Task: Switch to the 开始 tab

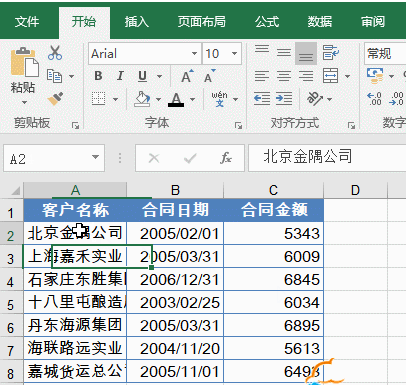Action: [84, 22]
